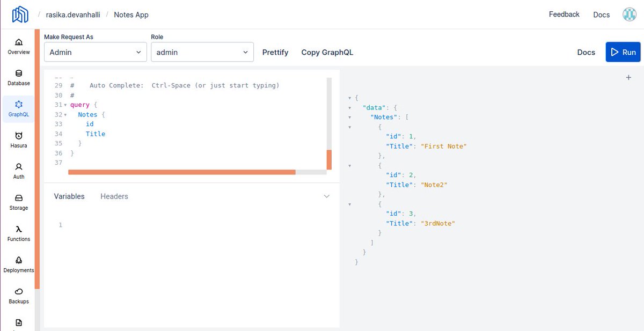Click the Nhost logo icon

coord(20,14)
